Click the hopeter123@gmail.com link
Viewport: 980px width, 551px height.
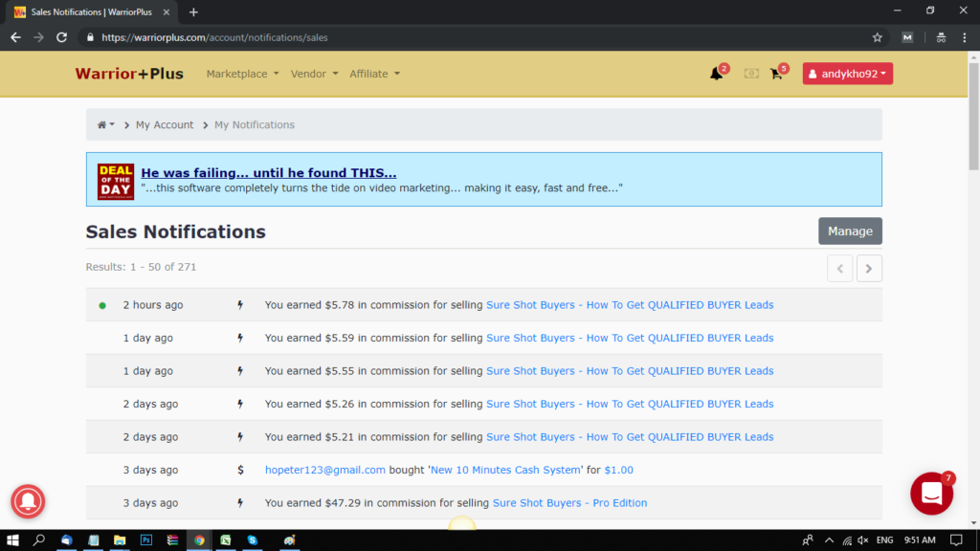(325, 470)
